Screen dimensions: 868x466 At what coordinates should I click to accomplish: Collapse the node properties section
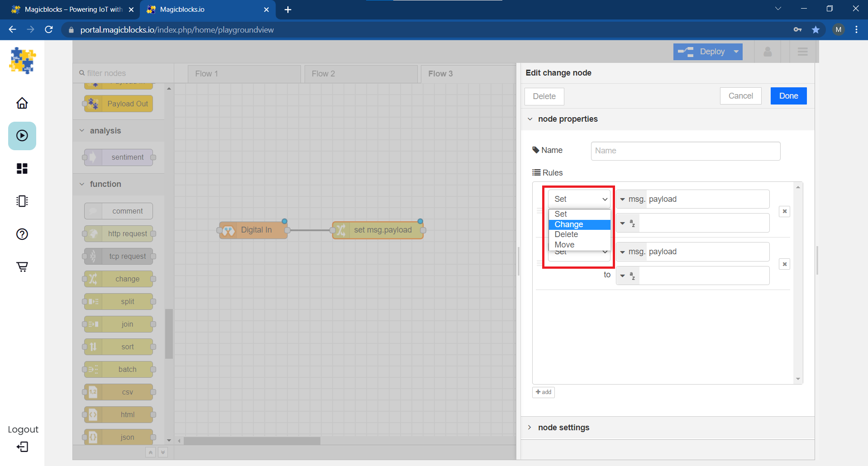530,119
